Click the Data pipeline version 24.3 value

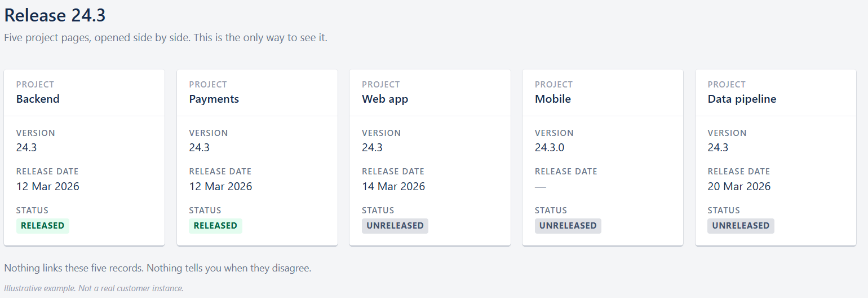(x=718, y=147)
